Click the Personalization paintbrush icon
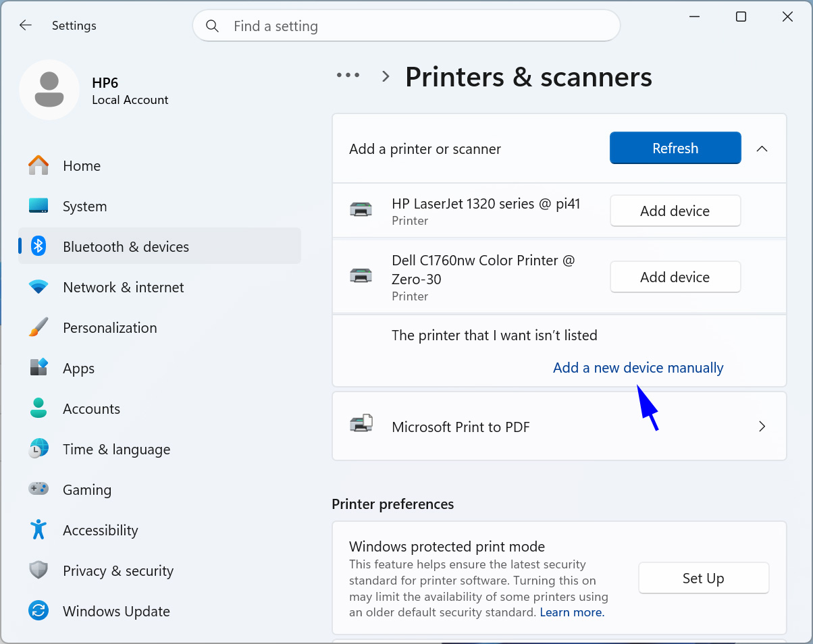The image size is (813, 644). click(38, 327)
